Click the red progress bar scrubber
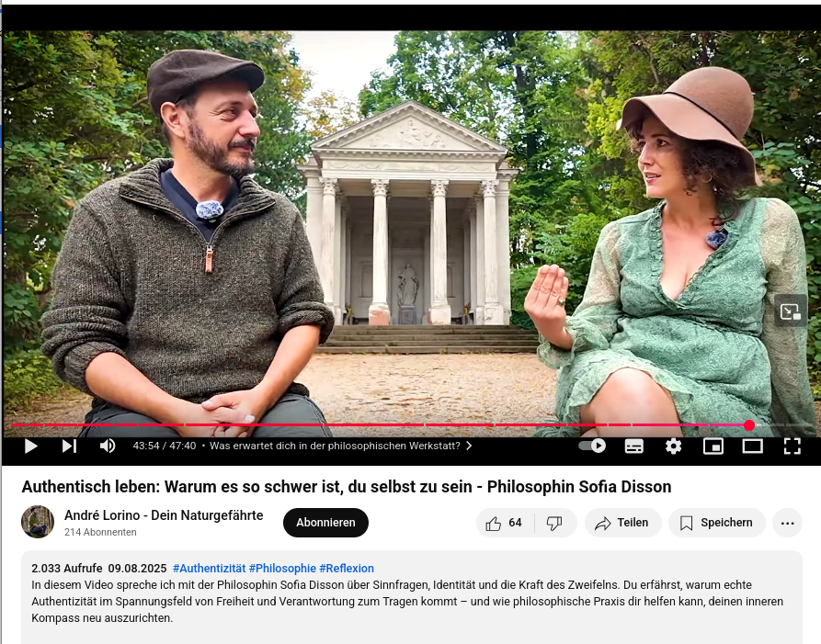The width and height of the screenshot is (821, 644). click(x=749, y=425)
